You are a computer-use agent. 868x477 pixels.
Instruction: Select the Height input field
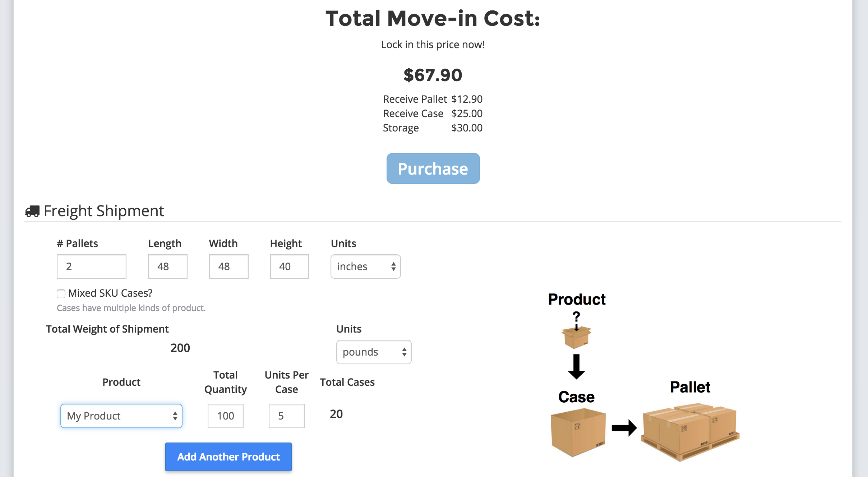[x=290, y=267]
